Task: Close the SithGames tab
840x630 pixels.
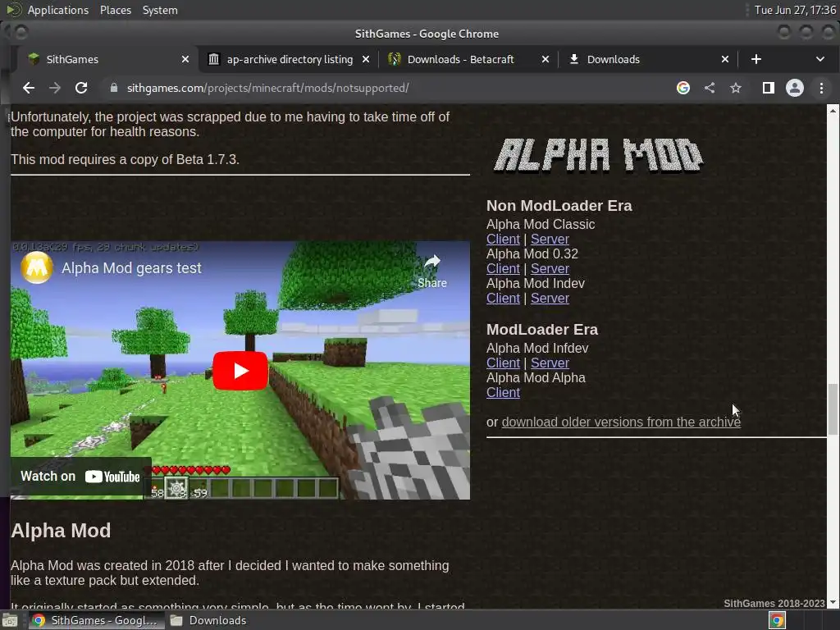Action: coord(185,59)
